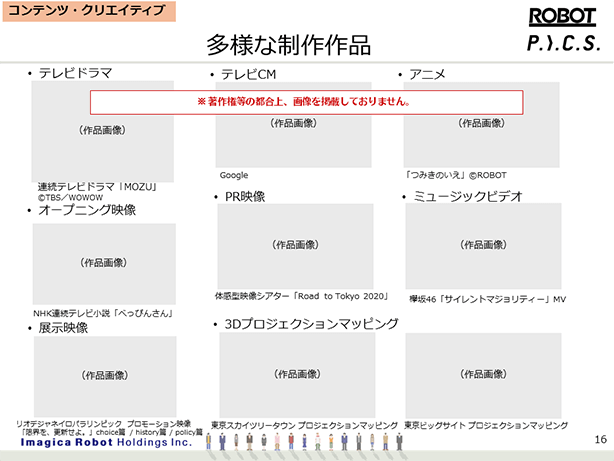Select the Google caption
This screenshot has height=461, width=614.
[234, 175]
